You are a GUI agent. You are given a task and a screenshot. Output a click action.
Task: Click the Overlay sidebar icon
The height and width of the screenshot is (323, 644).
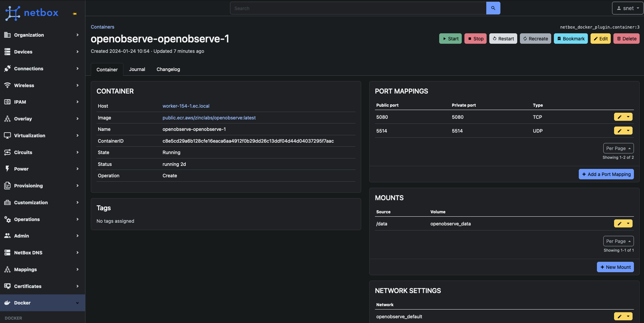point(7,118)
